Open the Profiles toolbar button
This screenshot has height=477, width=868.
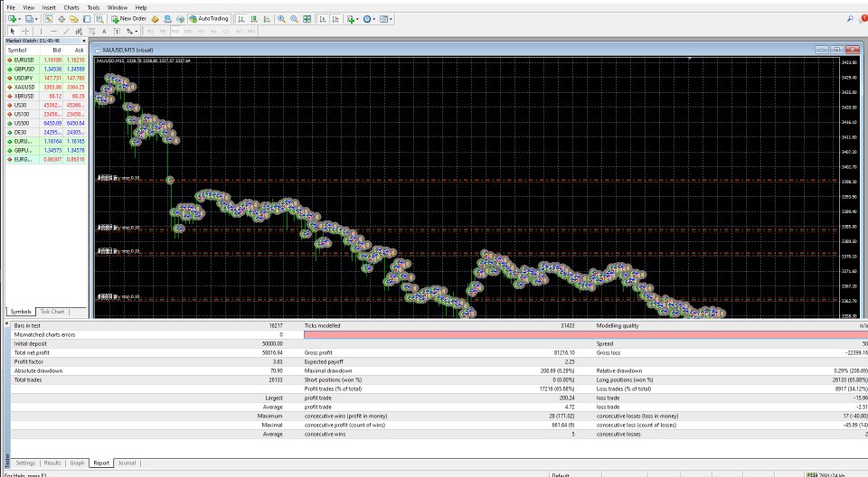click(29, 19)
